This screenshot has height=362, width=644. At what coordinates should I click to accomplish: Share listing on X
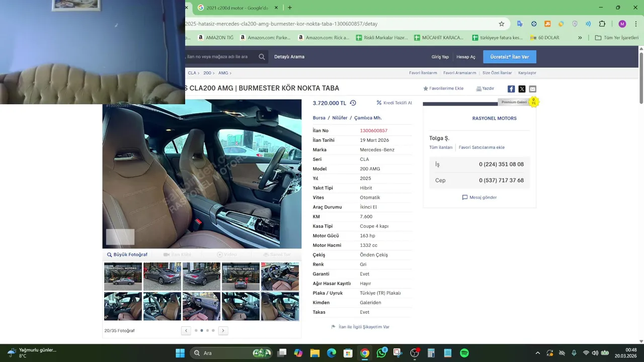coord(522,89)
